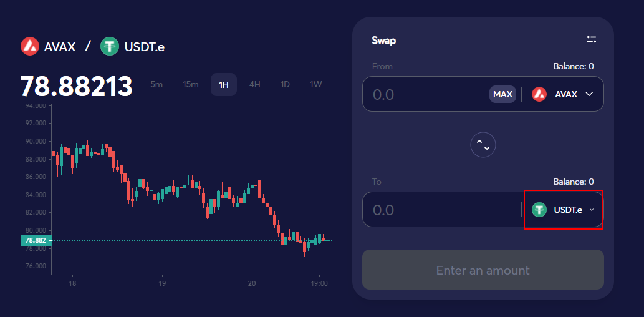The width and height of the screenshot is (644, 317).
Task: Select the 4H chart interval
Action: click(254, 85)
